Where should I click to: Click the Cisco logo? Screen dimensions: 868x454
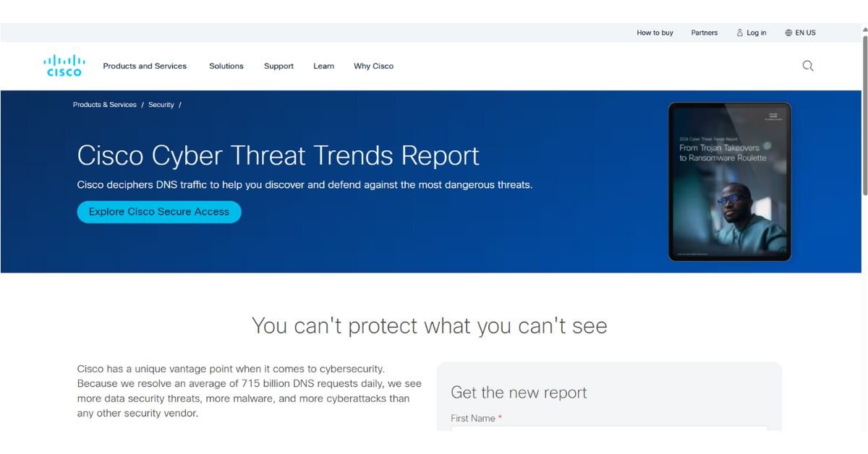64,65
